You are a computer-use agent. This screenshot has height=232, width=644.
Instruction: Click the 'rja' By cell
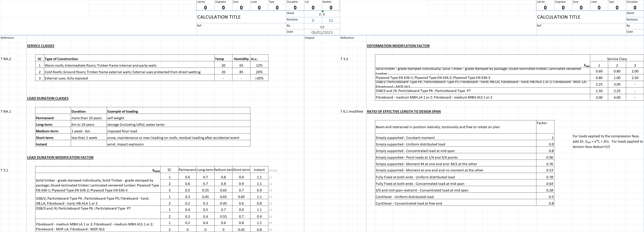(322, 26)
